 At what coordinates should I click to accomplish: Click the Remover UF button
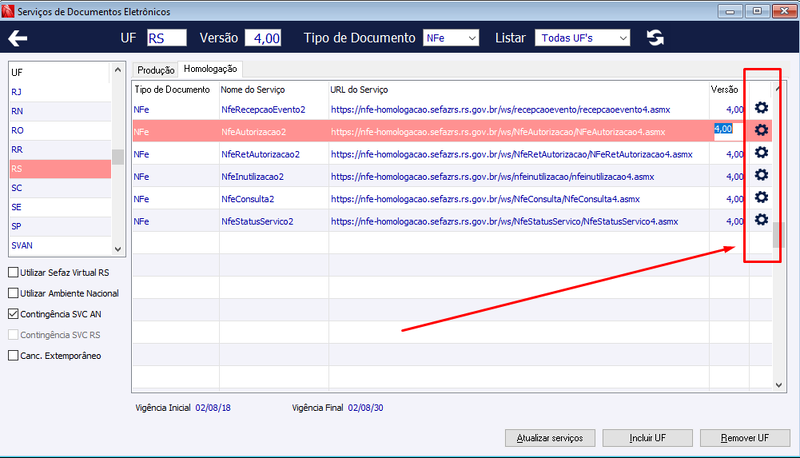tap(745, 438)
